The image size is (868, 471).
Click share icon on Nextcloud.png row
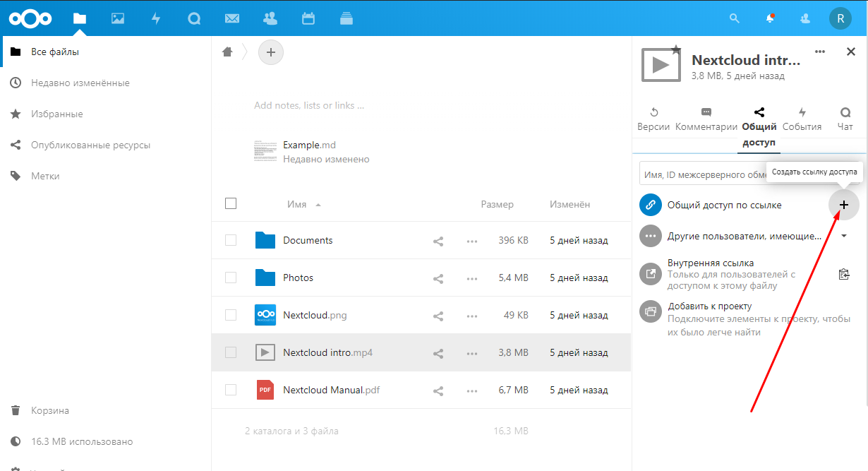tap(438, 316)
